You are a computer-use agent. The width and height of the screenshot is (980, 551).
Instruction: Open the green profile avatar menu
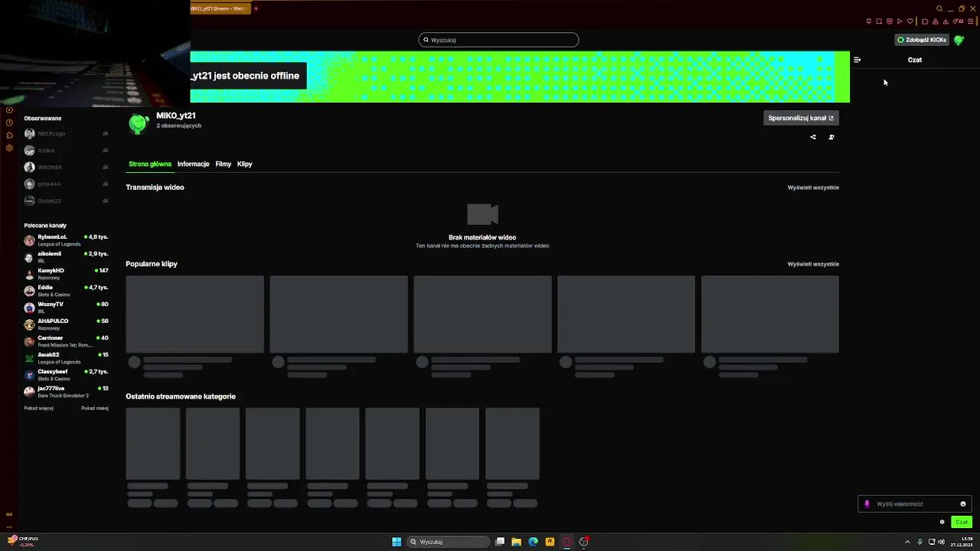point(959,40)
